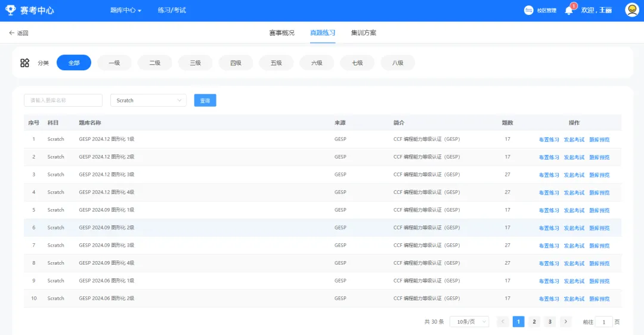Click the previous page arrow

click(x=503, y=321)
